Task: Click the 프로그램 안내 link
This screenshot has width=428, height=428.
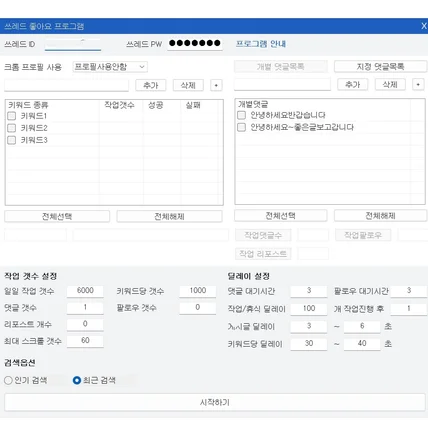Action: coord(261,44)
